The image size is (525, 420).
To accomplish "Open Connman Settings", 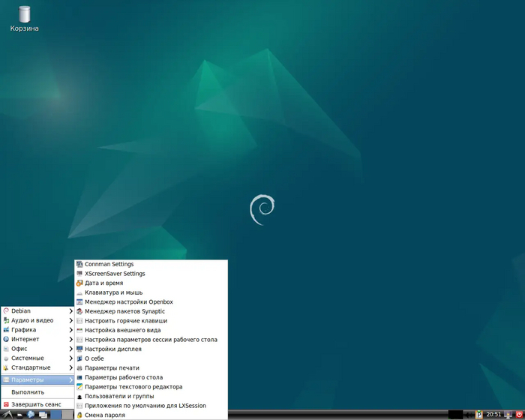I will (151, 264).
